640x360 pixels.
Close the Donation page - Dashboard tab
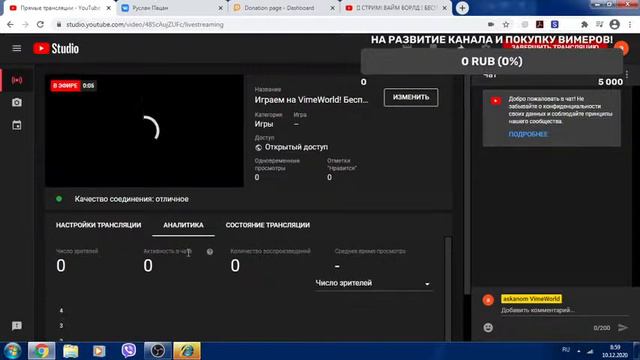(x=333, y=8)
